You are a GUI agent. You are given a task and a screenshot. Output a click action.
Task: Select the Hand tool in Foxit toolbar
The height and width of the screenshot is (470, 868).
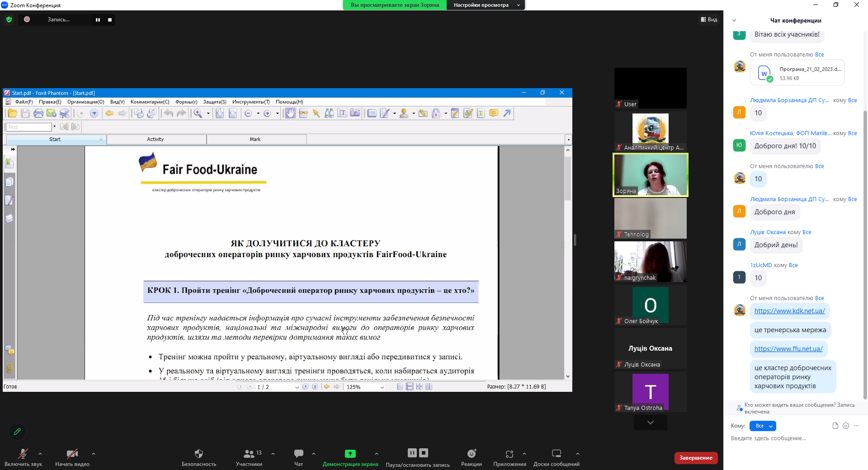290,113
